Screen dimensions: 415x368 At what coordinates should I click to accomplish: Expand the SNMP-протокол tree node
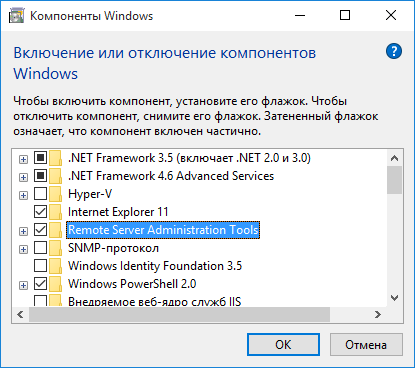23,249
